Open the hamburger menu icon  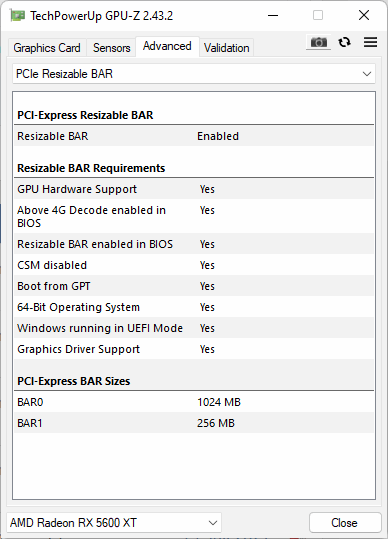tap(370, 42)
